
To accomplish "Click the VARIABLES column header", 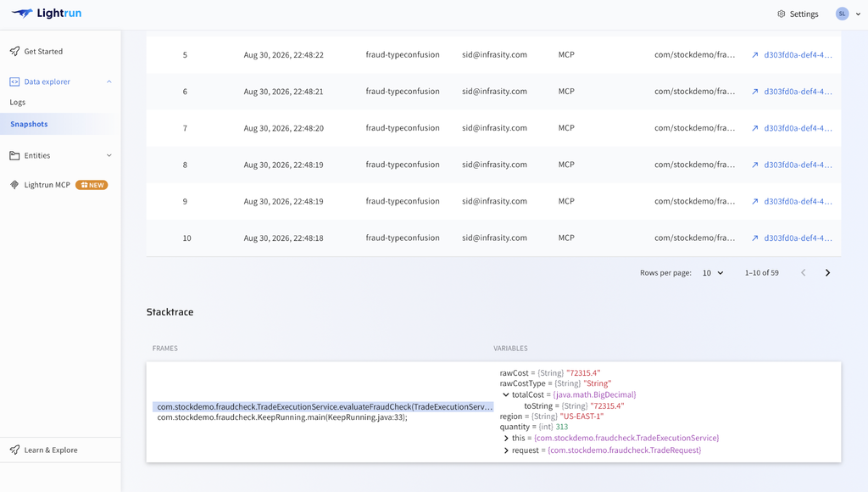I will pos(510,349).
